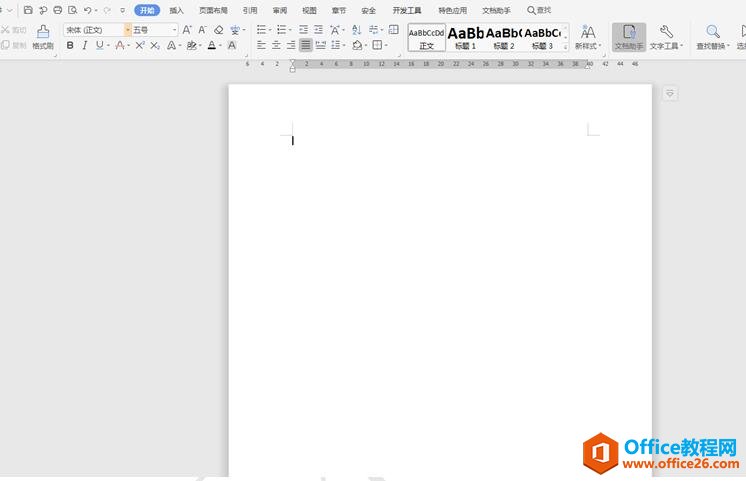
Task: Click the Format Painter (格式刷) icon
Action: (43, 37)
